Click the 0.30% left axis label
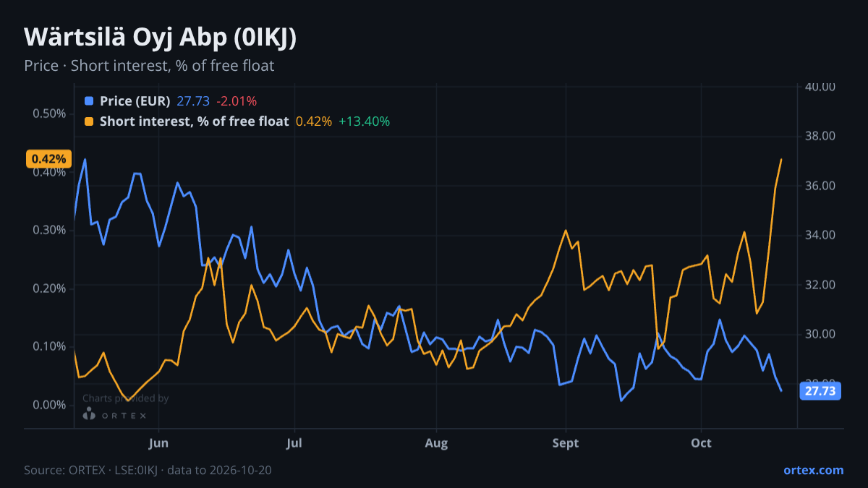868x488 pixels. pos(49,230)
